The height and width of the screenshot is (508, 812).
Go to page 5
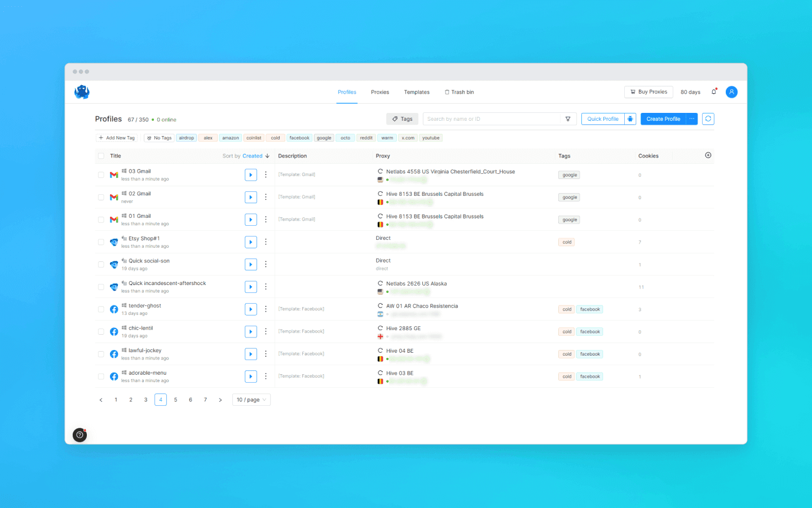click(x=175, y=400)
